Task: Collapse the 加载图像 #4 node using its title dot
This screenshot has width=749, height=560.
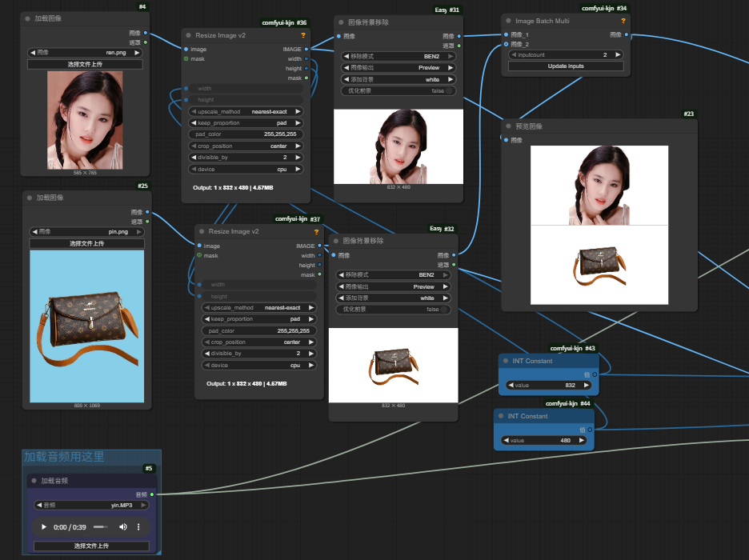Action: point(28,18)
